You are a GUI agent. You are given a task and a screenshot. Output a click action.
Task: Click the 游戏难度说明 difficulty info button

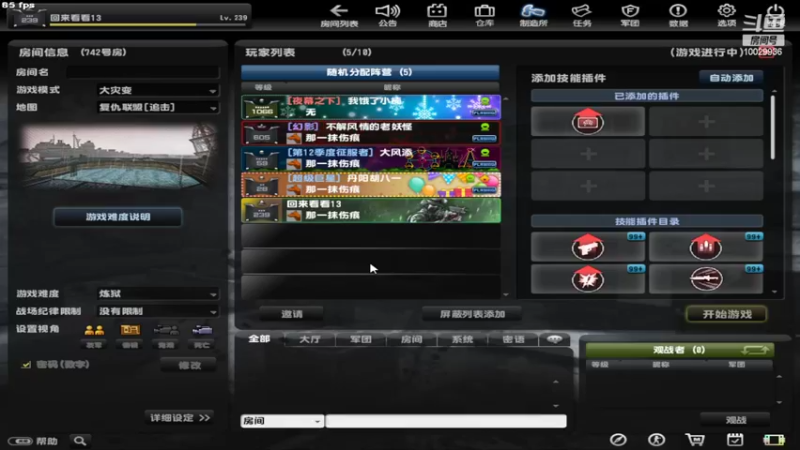point(118,217)
